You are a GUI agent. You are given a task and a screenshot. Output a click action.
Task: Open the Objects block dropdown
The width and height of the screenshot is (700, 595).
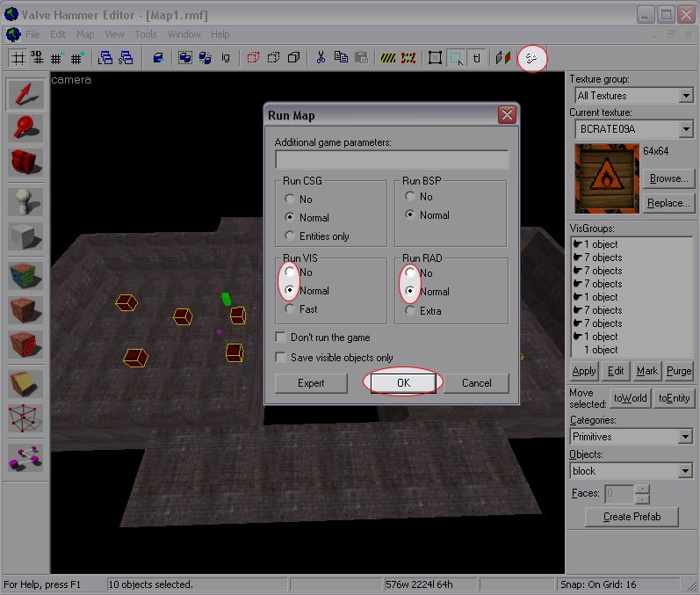click(686, 471)
